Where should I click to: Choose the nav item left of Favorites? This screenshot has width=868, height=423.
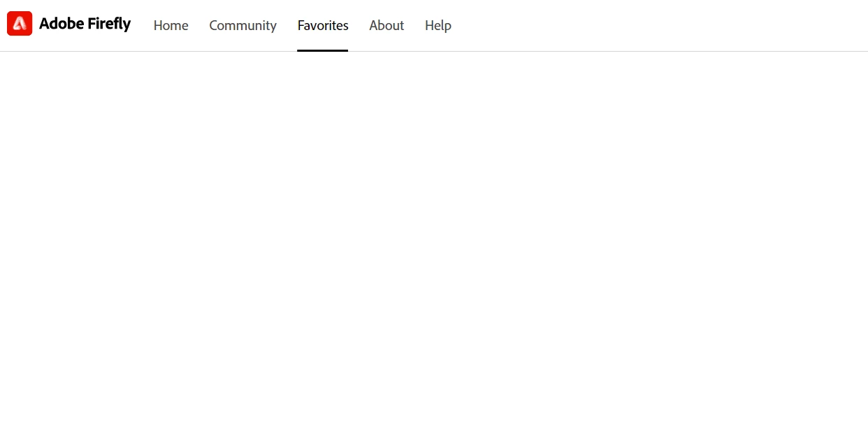pyautogui.click(x=243, y=25)
